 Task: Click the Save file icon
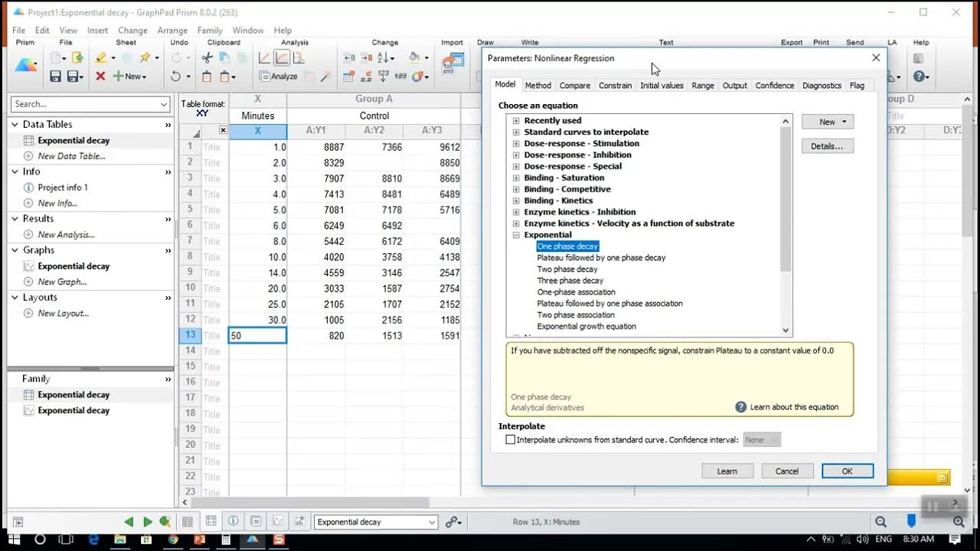coord(55,77)
